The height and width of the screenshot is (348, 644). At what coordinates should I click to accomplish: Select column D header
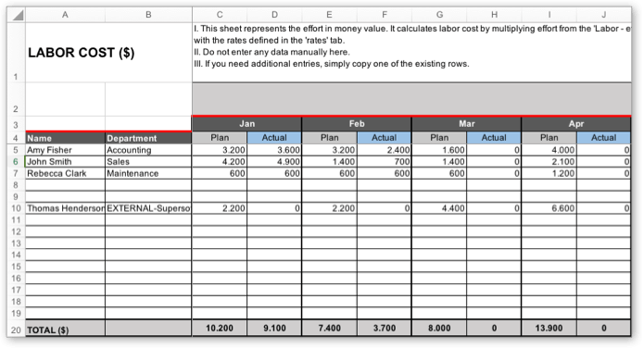coord(274,15)
